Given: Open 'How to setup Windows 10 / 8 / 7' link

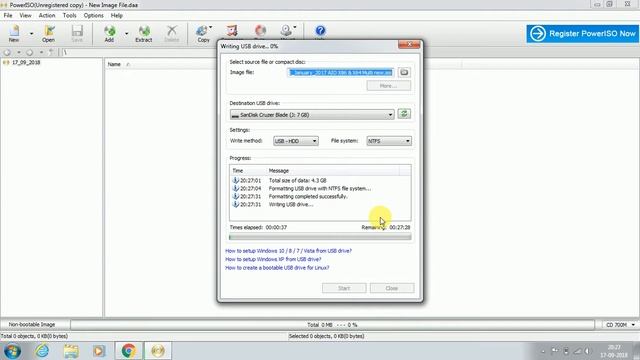Looking at the screenshot, I should point(288,251).
